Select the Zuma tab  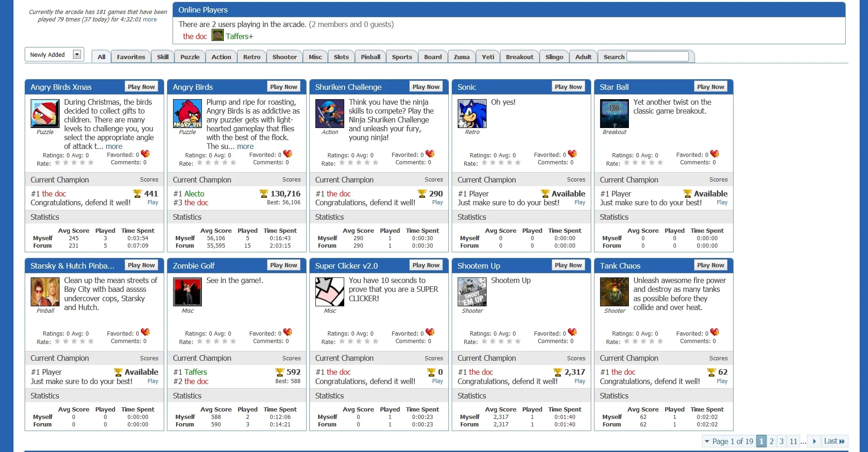click(x=461, y=57)
